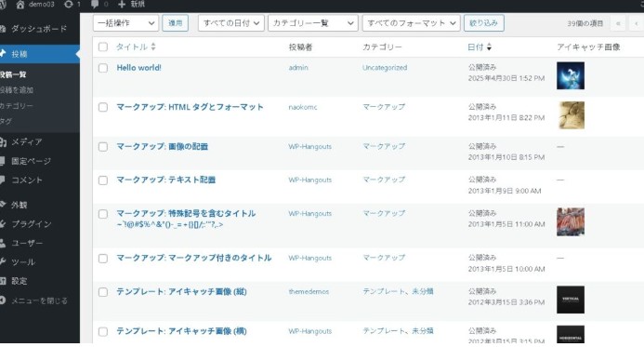Image resolution: width=644 pixels, height=347 pixels.
Task: Open タグ submenu item
Action: pos(7,121)
